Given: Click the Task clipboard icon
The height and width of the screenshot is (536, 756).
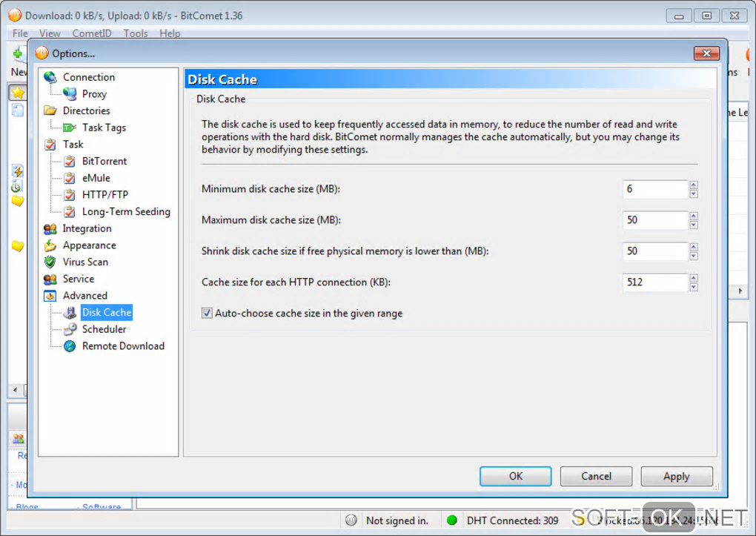Looking at the screenshot, I should 50,145.
